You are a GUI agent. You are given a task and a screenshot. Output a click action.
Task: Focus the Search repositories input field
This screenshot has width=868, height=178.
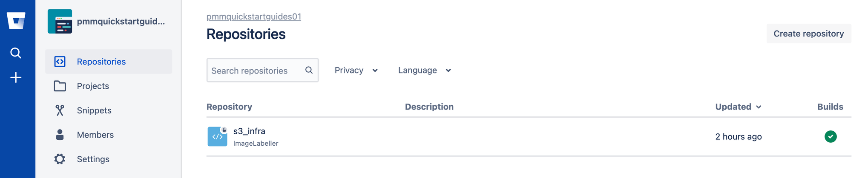click(x=256, y=71)
